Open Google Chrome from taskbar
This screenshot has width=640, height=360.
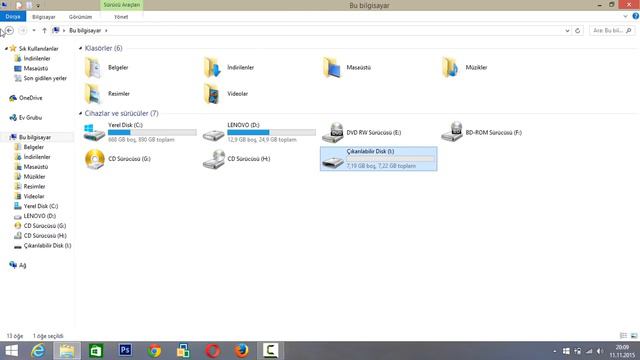coord(154,351)
